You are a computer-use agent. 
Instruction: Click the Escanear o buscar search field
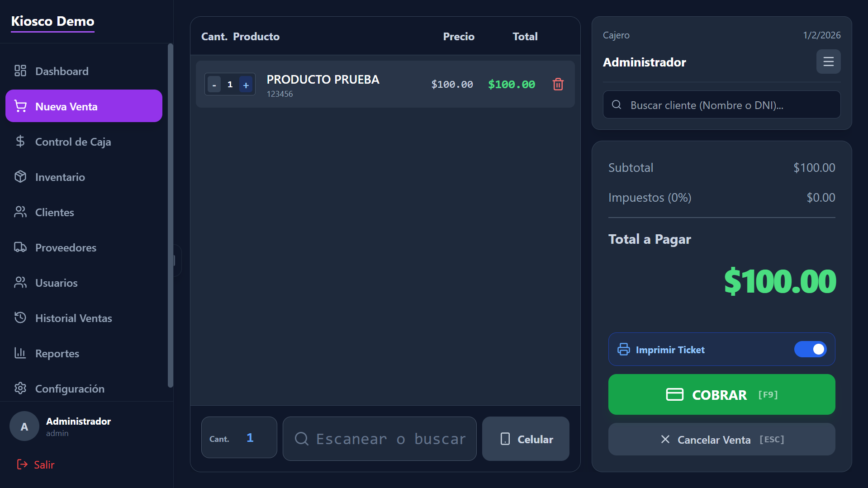tap(379, 438)
